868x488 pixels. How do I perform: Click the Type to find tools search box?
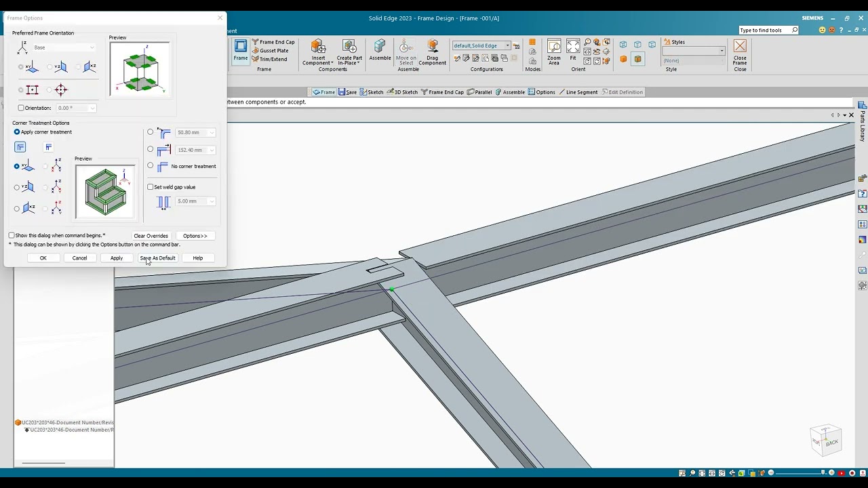point(769,30)
